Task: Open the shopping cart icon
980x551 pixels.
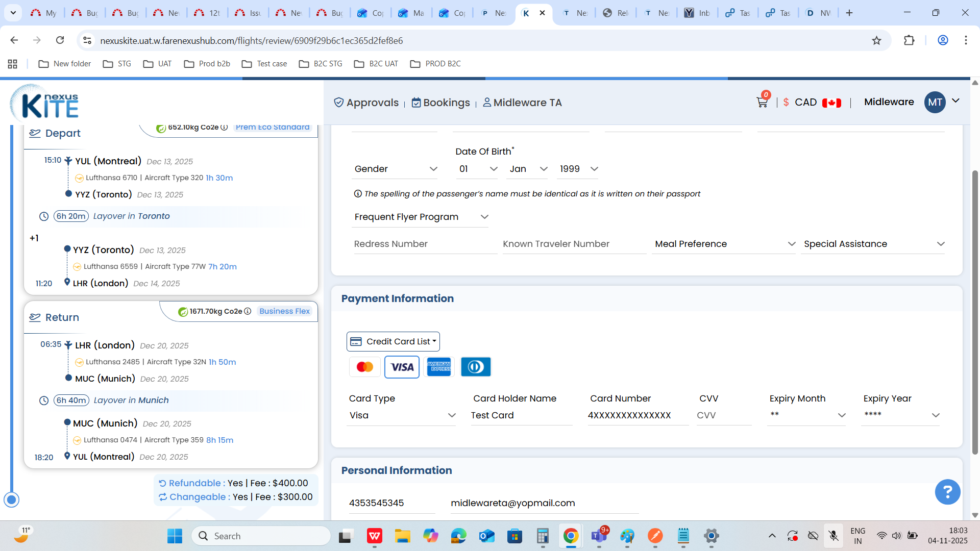Action: 762,103
